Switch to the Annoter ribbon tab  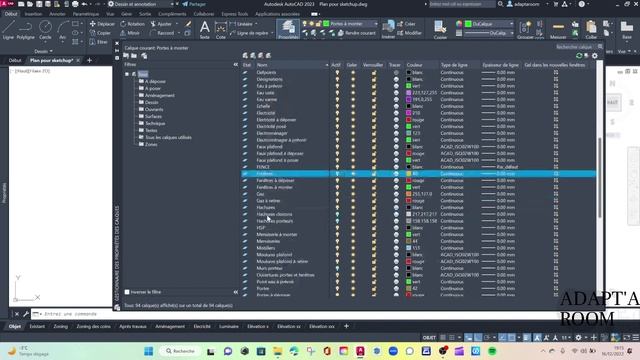click(x=57, y=14)
